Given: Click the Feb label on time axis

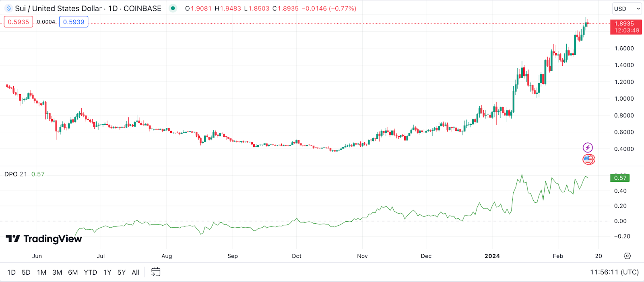Looking at the screenshot, I should (x=558, y=256).
